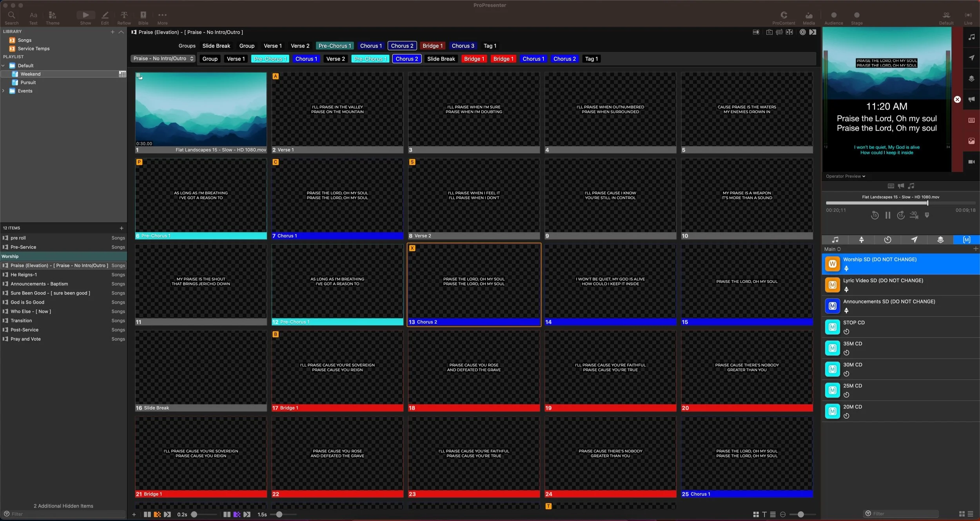Toggle the Messages [M] panel

click(966, 240)
